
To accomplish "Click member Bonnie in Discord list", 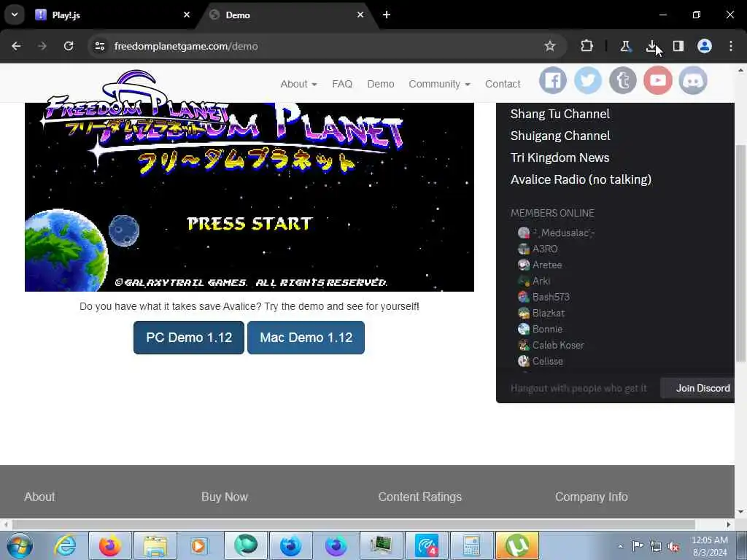I will pyautogui.click(x=547, y=329).
